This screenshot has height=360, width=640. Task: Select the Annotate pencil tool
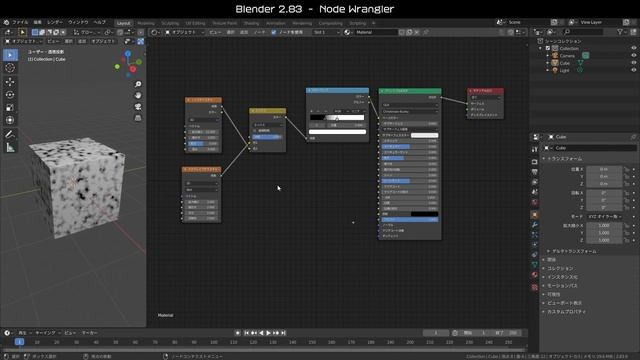[10, 134]
